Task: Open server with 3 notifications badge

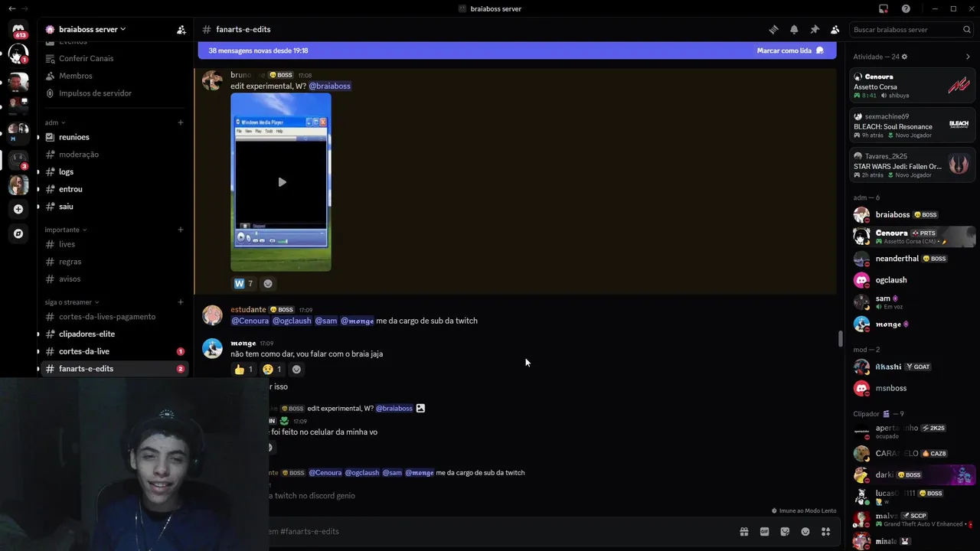Action: point(18,159)
